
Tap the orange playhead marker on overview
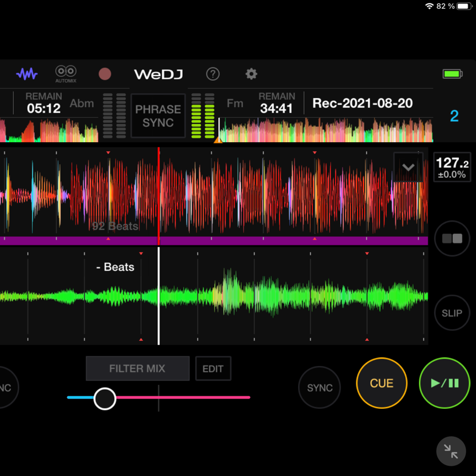218,140
